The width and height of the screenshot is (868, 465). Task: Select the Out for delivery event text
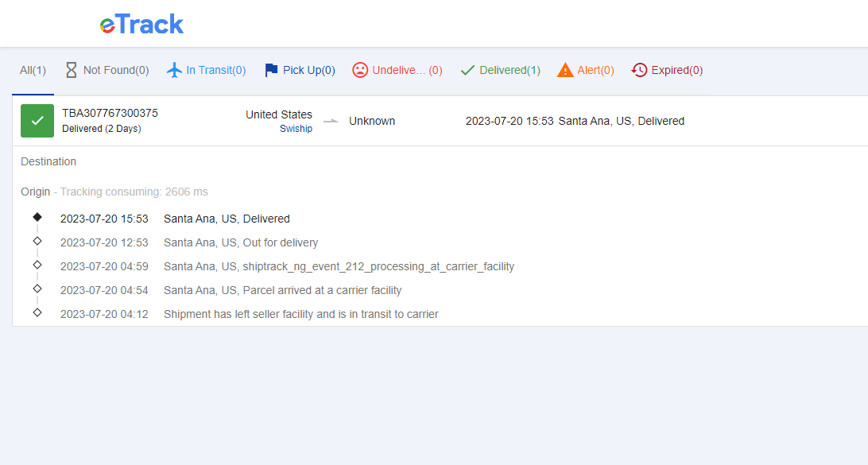(x=241, y=242)
